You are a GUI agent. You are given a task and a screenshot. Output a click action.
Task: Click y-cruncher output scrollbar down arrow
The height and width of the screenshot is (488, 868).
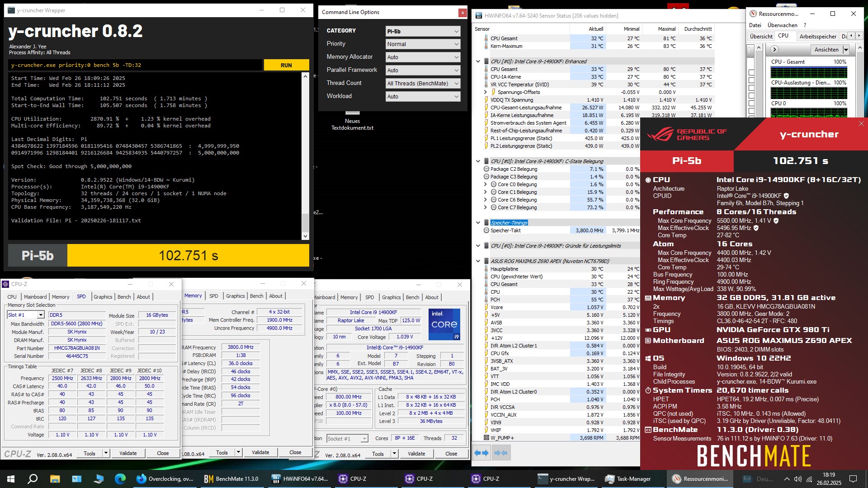305,236
